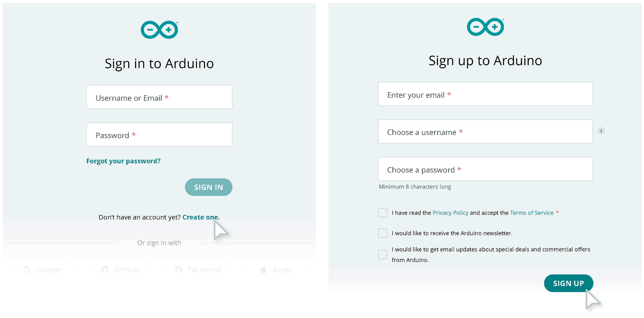
Task: Click the Choose a password input field
Action: coord(486,169)
